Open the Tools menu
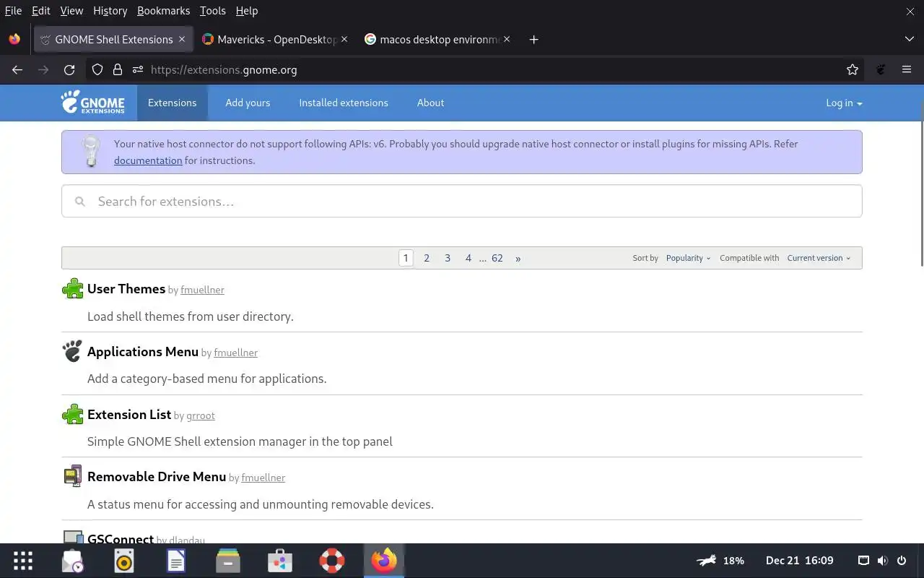The image size is (924, 578). (x=212, y=11)
